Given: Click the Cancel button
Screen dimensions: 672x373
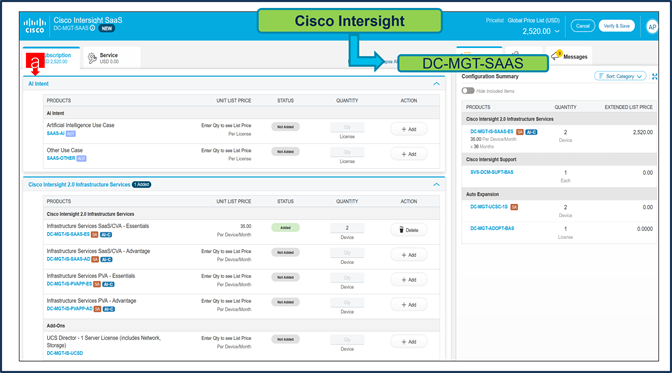Looking at the screenshot, I should pos(582,26).
